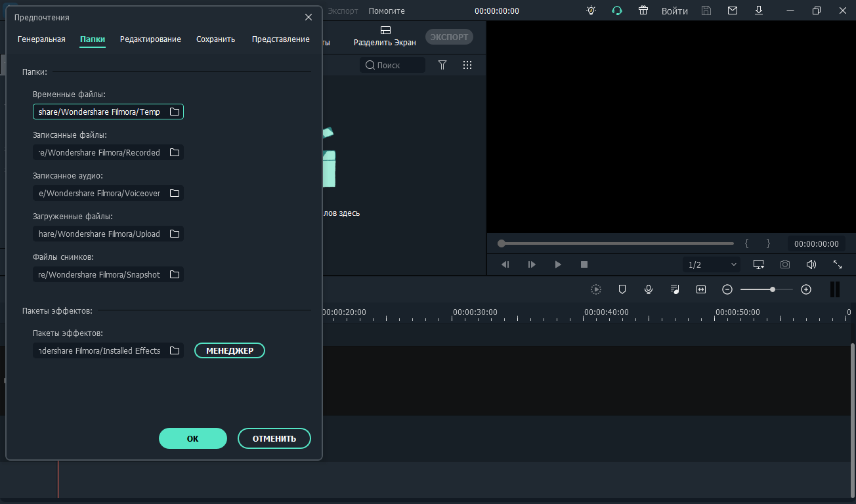856x504 pixels.
Task: Click the volume speaker icon
Action: (811, 264)
